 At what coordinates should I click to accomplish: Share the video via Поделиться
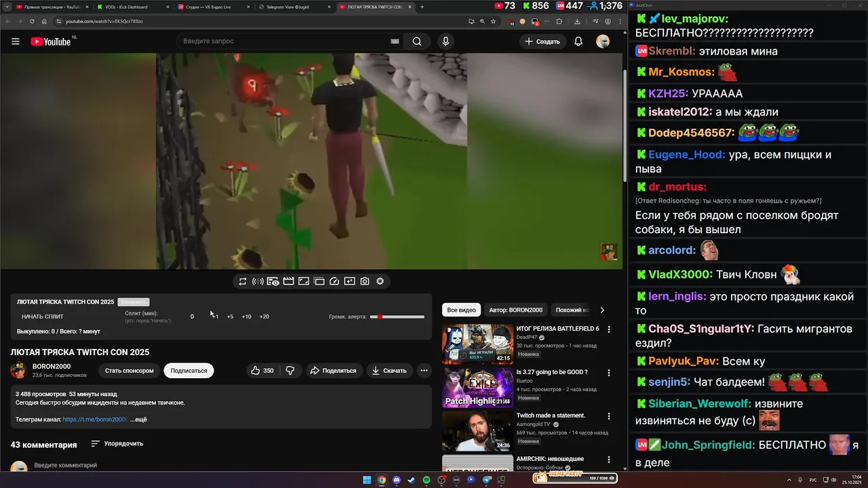pos(333,371)
